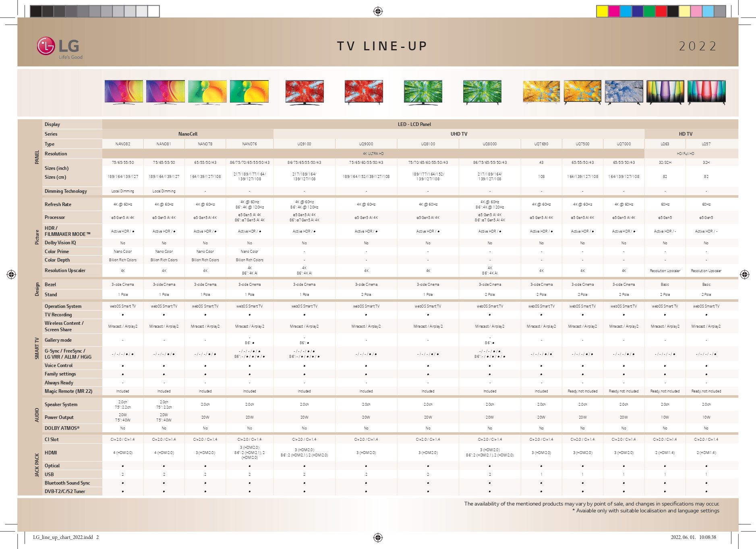Click the "Life's Good" slogan text

click(70, 57)
